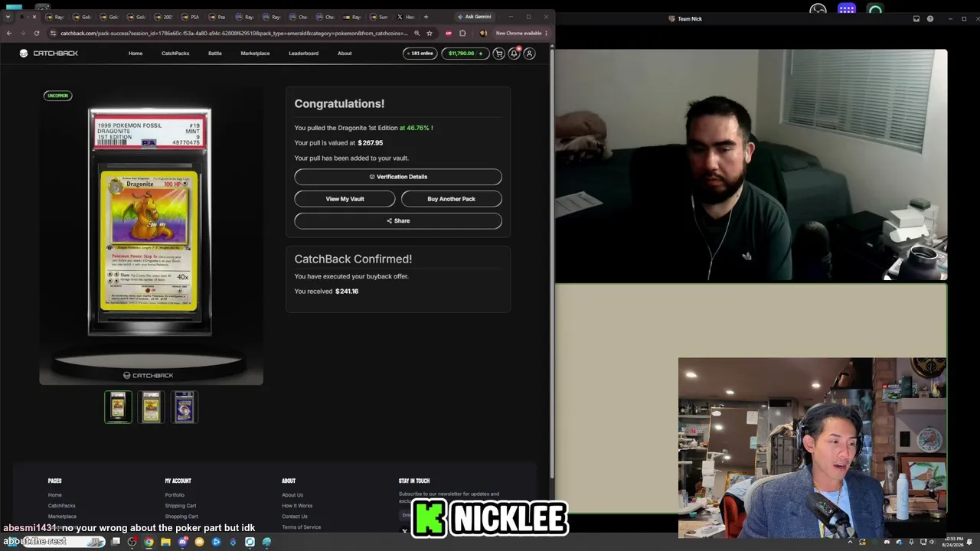Open footer Terms of Service link
Viewport: 980px width, 551px height.
(302, 527)
